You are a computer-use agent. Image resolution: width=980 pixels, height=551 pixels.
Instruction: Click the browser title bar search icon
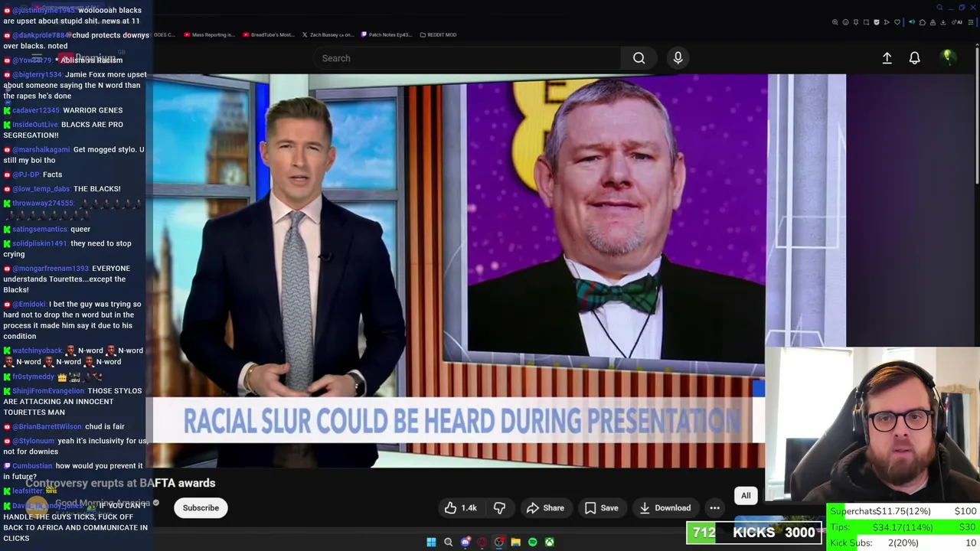click(x=939, y=8)
